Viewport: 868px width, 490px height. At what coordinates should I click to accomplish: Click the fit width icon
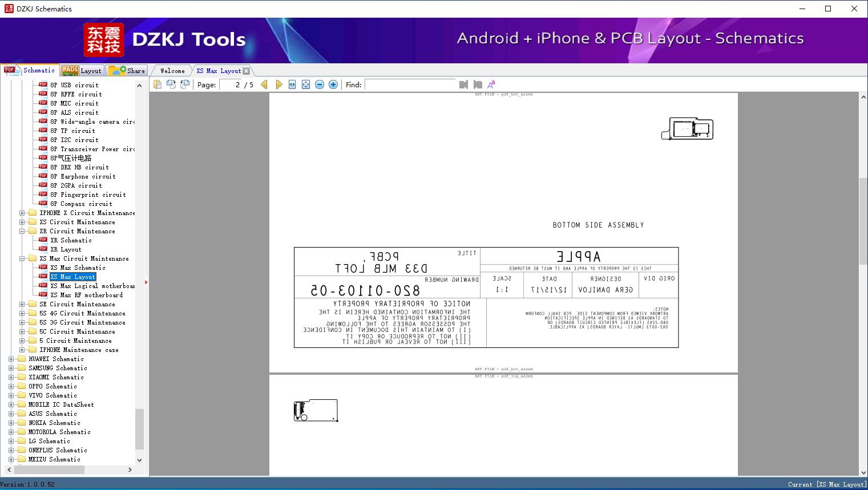[x=292, y=84]
